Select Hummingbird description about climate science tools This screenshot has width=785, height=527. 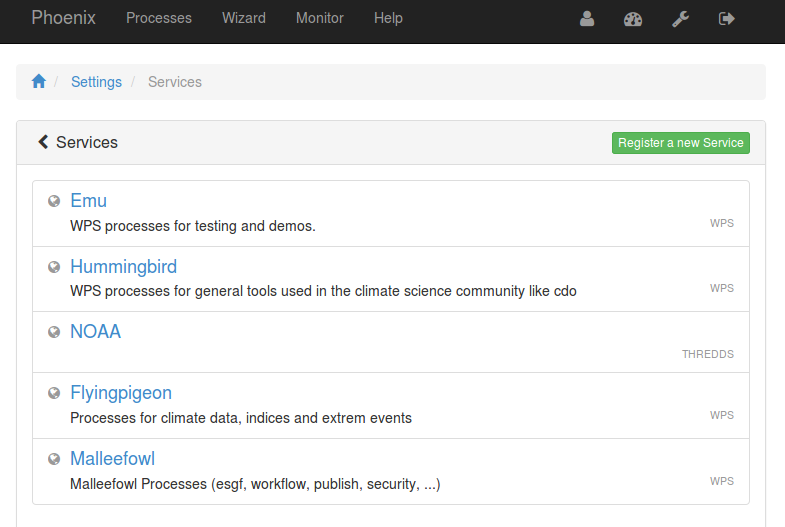point(323,291)
